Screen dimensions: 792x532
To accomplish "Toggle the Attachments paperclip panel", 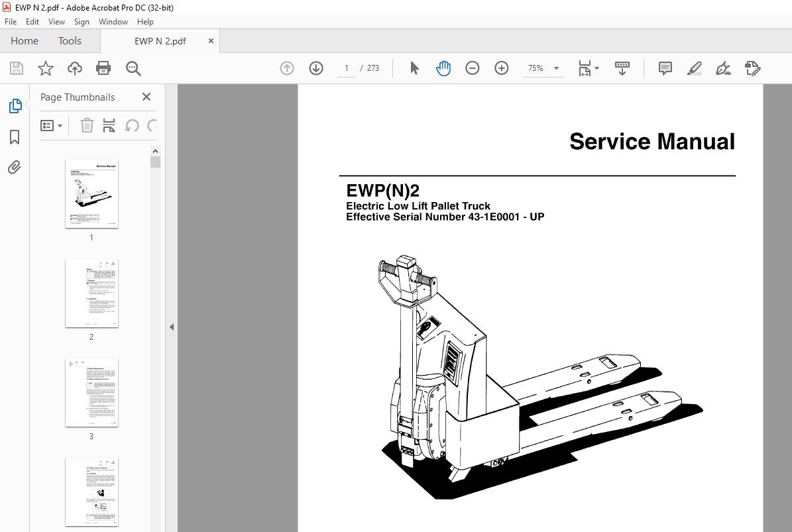I will 15,167.
